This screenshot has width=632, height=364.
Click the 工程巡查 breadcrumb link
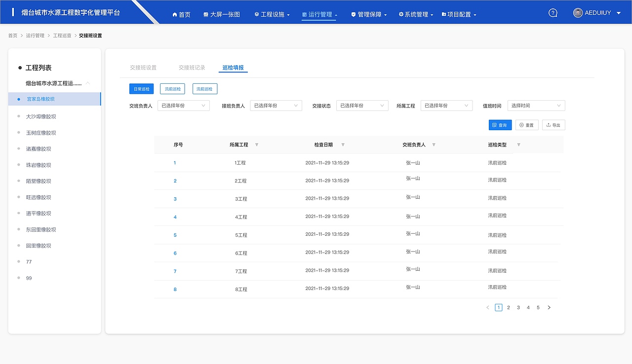(62, 36)
